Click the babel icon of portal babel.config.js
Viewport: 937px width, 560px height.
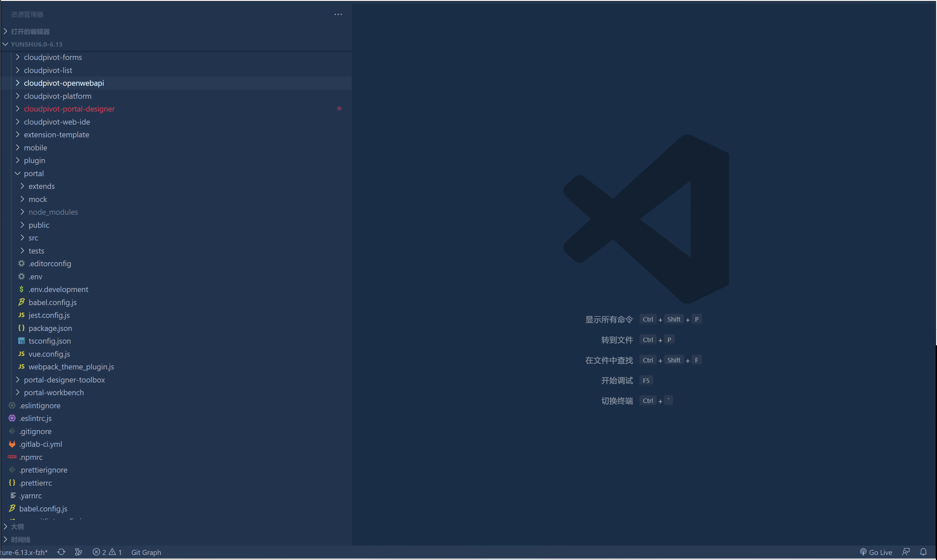pyautogui.click(x=21, y=302)
